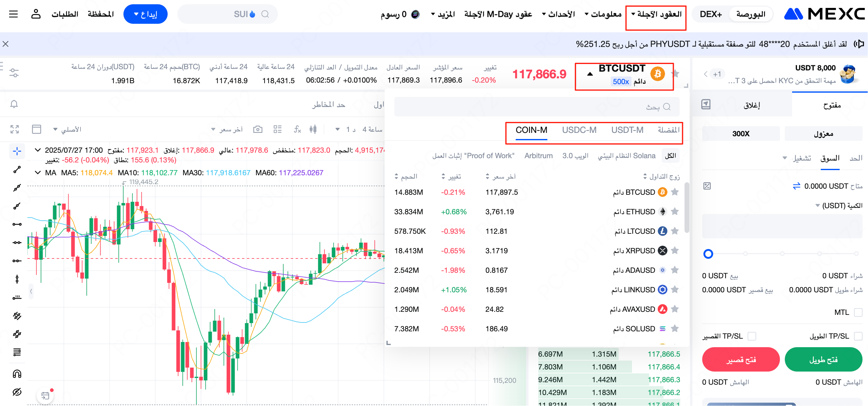The height and width of the screenshot is (406, 868).
Task: Toggle the chart layout panel icon
Action: pyautogui.click(x=36, y=129)
